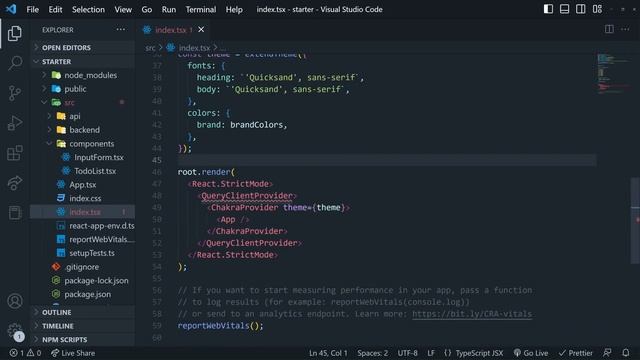Open the Explorer view in activity bar

point(15,33)
